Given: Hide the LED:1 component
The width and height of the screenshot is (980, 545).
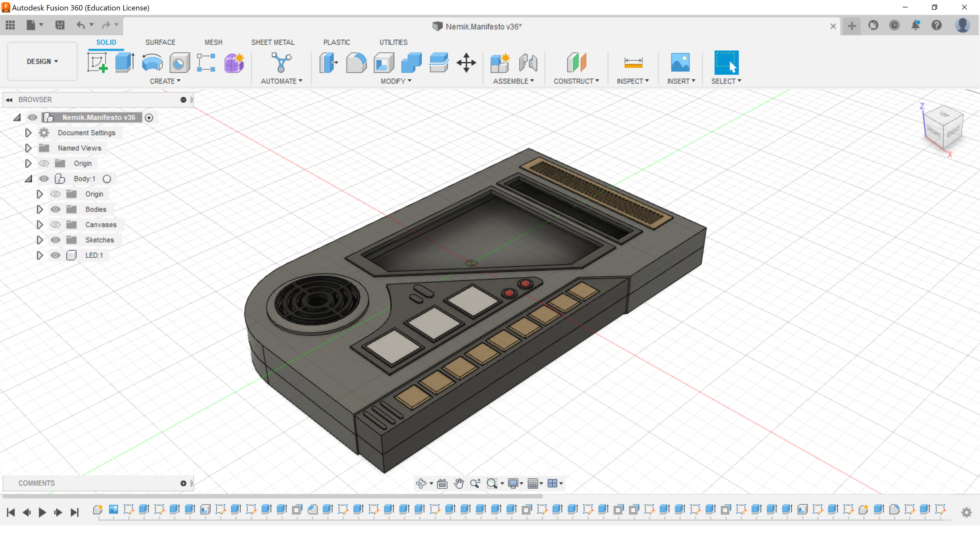Looking at the screenshot, I should [55, 255].
